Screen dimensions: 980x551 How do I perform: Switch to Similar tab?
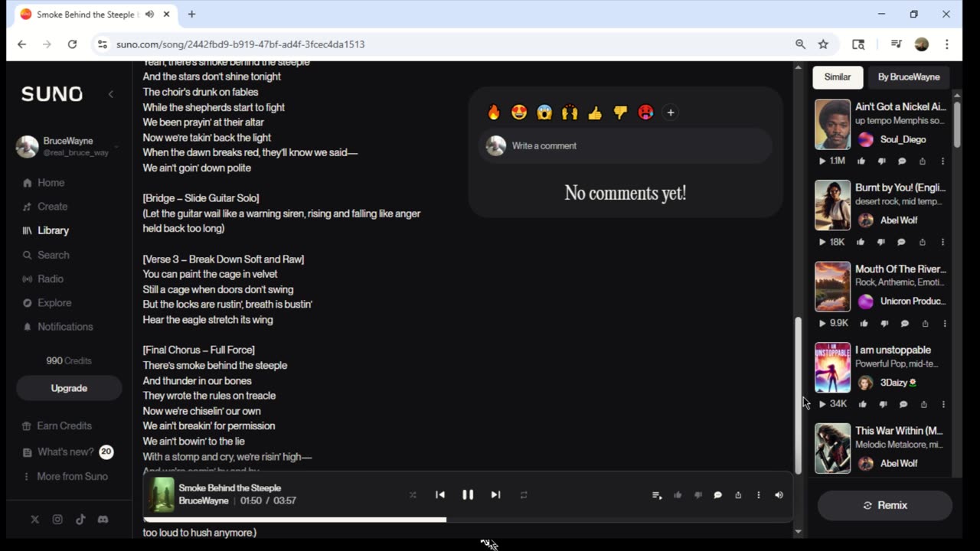[838, 77]
